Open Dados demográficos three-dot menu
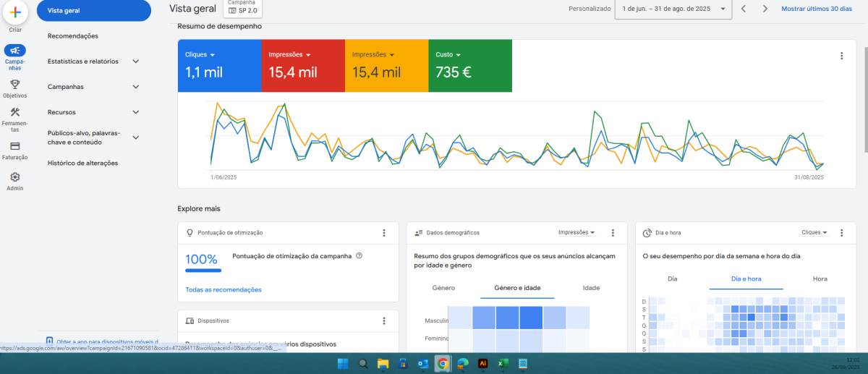The height and width of the screenshot is (374, 868). [613, 233]
